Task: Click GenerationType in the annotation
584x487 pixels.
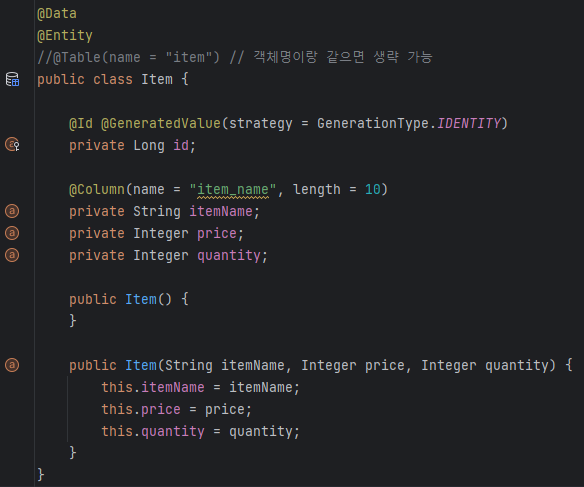Action: (373, 123)
